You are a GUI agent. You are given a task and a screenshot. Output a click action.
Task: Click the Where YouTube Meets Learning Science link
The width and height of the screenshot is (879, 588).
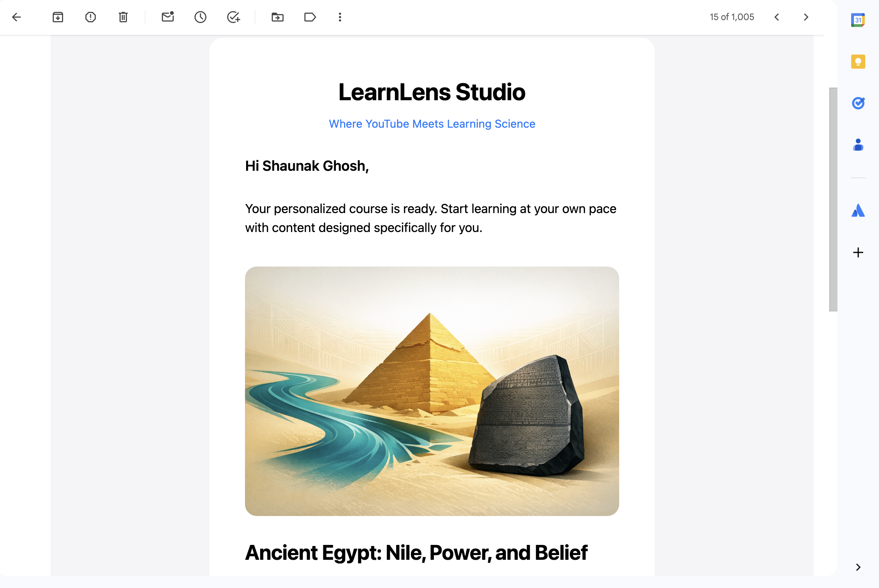[432, 124]
